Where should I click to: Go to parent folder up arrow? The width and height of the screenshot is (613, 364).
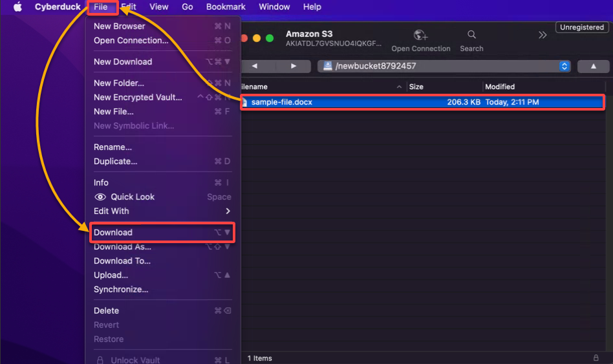click(594, 66)
